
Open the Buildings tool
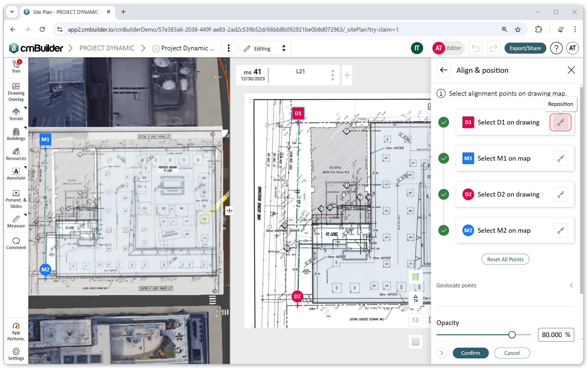click(x=16, y=134)
